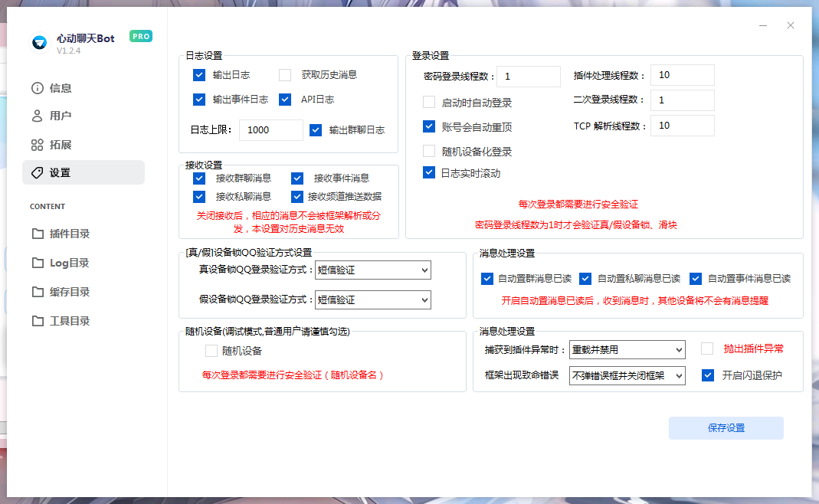The image size is (819, 504).
Task: Disable the 输出日志 checkbox
Action: point(198,75)
